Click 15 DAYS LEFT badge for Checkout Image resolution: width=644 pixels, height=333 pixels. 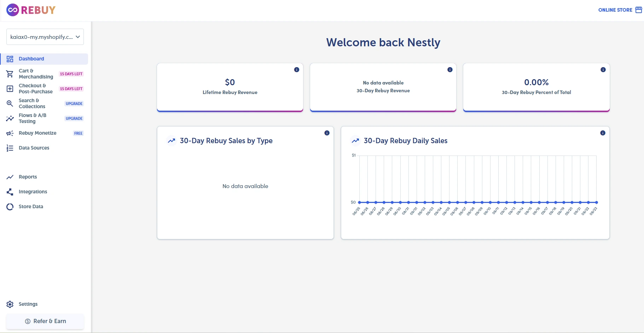click(71, 89)
